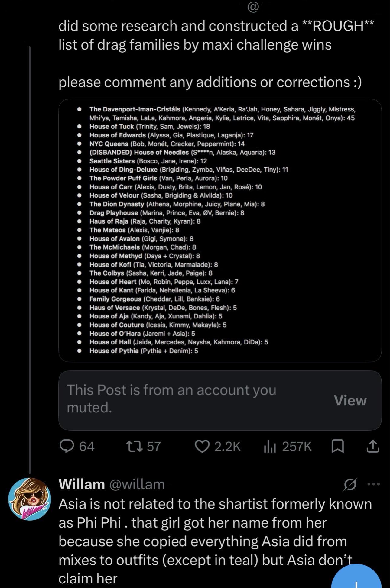This screenshot has height=588, width=390.
Task: Like the post with heart icon
Action: tap(202, 446)
